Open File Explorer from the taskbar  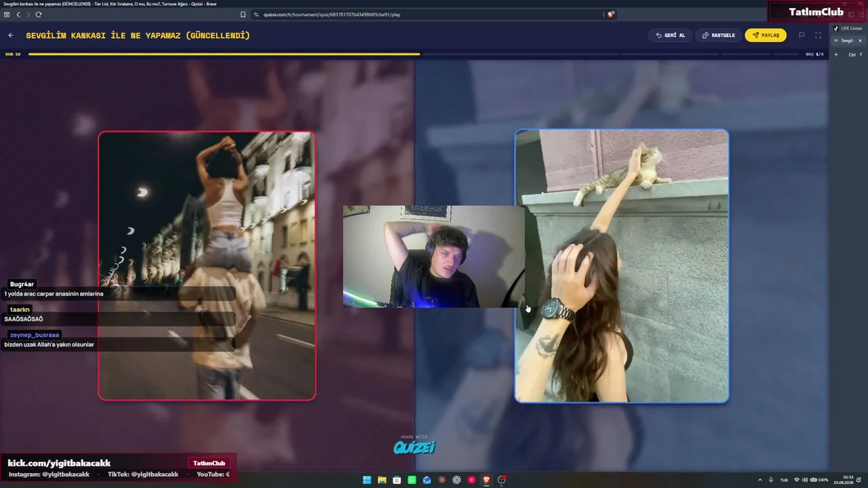pos(382,480)
